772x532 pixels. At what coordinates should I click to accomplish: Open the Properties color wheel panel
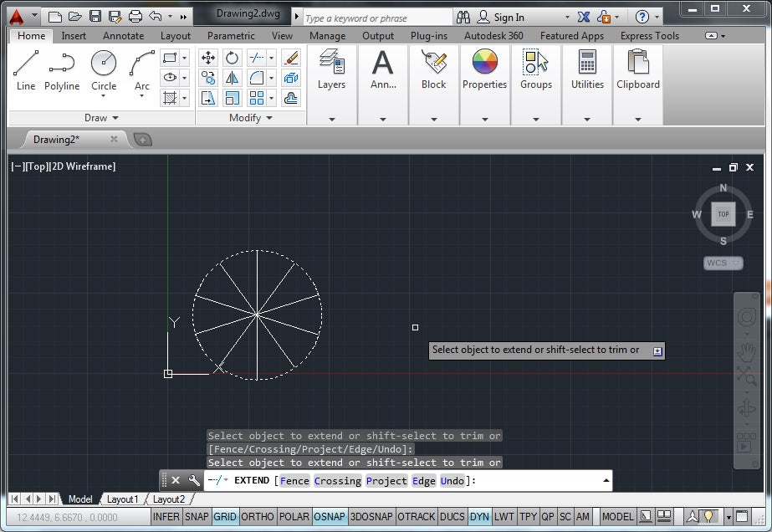484,70
